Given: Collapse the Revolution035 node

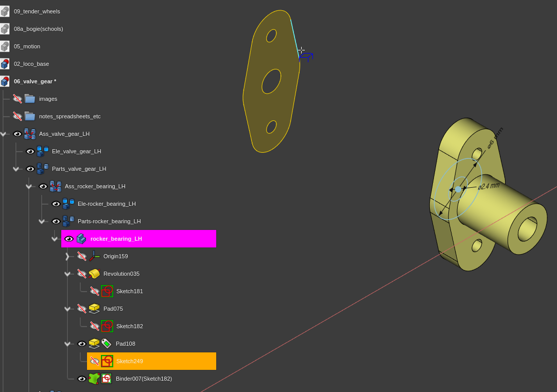Looking at the screenshot, I should [67, 274].
